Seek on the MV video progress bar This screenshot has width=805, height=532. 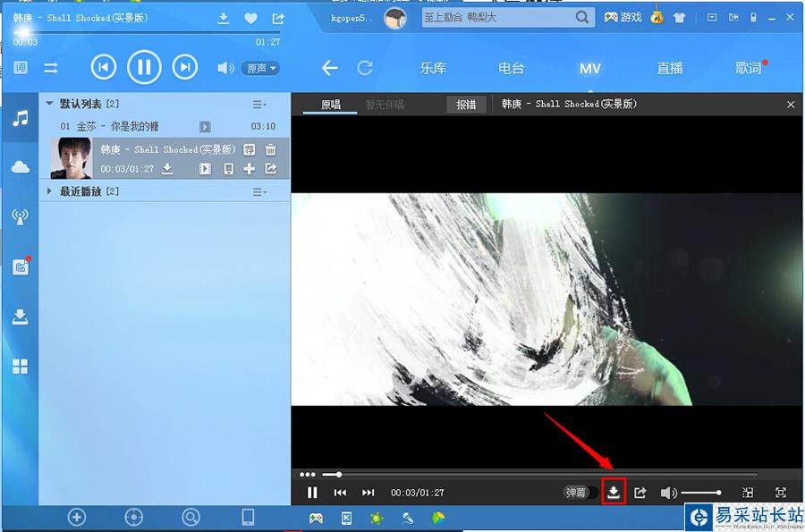tap(540, 475)
